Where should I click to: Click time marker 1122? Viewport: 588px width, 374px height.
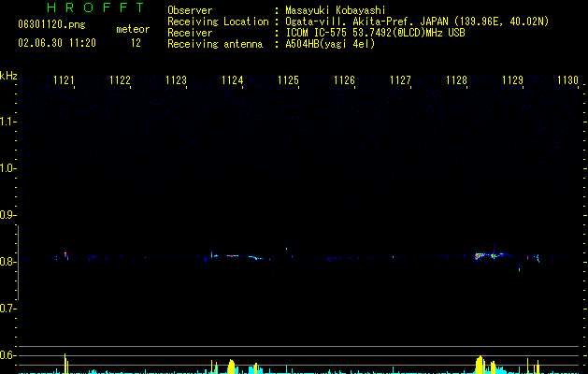pyautogui.click(x=120, y=80)
